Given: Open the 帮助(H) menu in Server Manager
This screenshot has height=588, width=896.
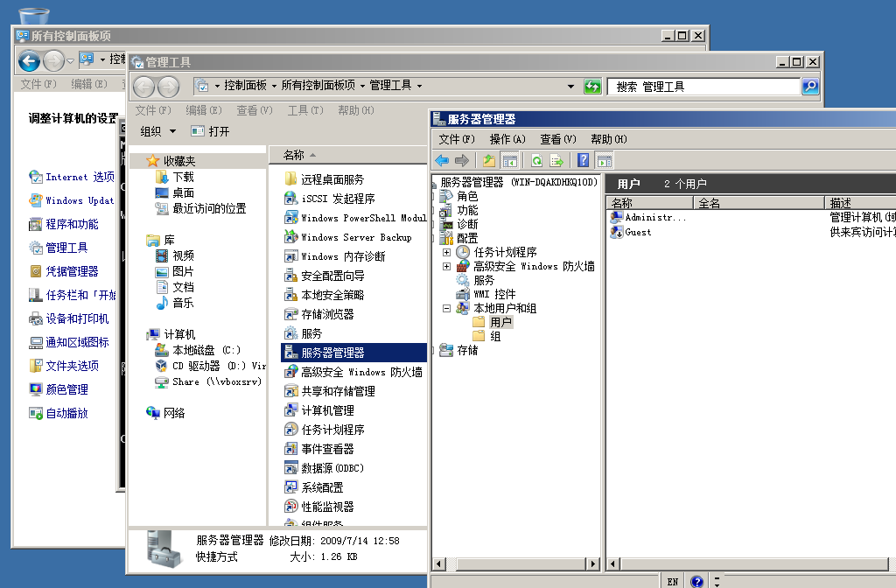Looking at the screenshot, I should click(609, 139).
